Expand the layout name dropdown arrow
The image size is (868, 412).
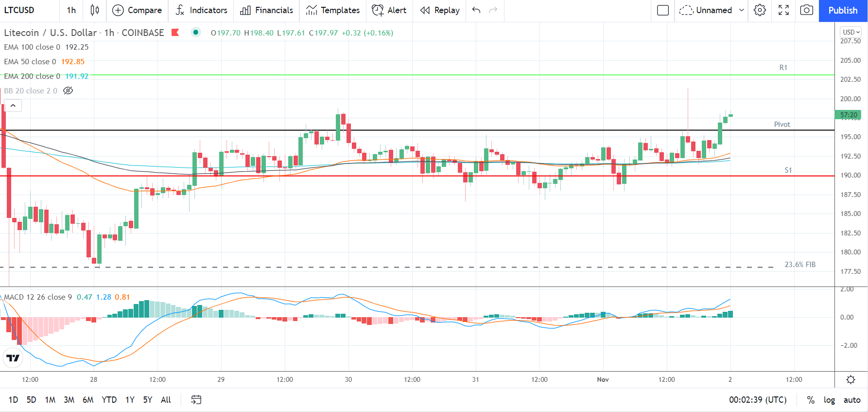[742, 10]
